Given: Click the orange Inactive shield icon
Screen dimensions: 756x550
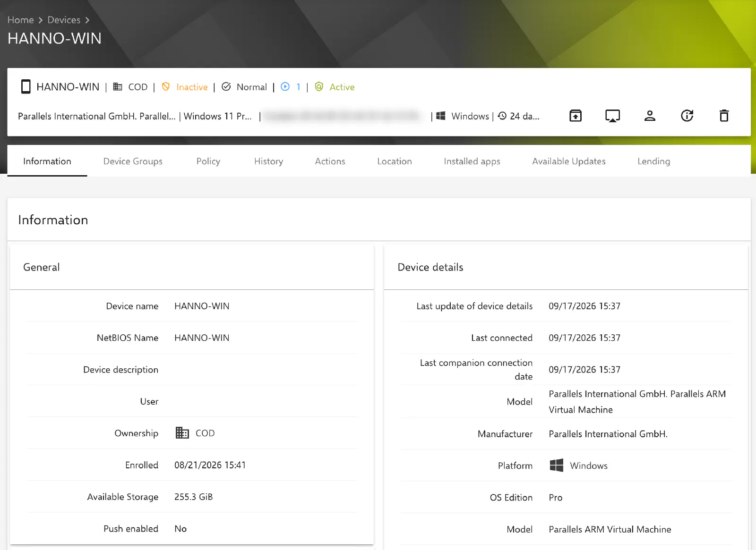Looking at the screenshot, I should click(x=166, y=87).
